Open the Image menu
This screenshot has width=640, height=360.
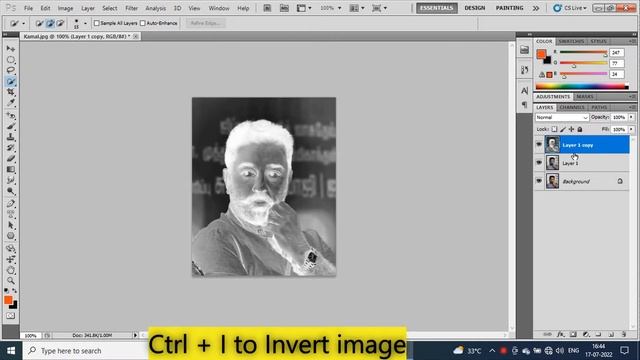click(x=65, y=8)
